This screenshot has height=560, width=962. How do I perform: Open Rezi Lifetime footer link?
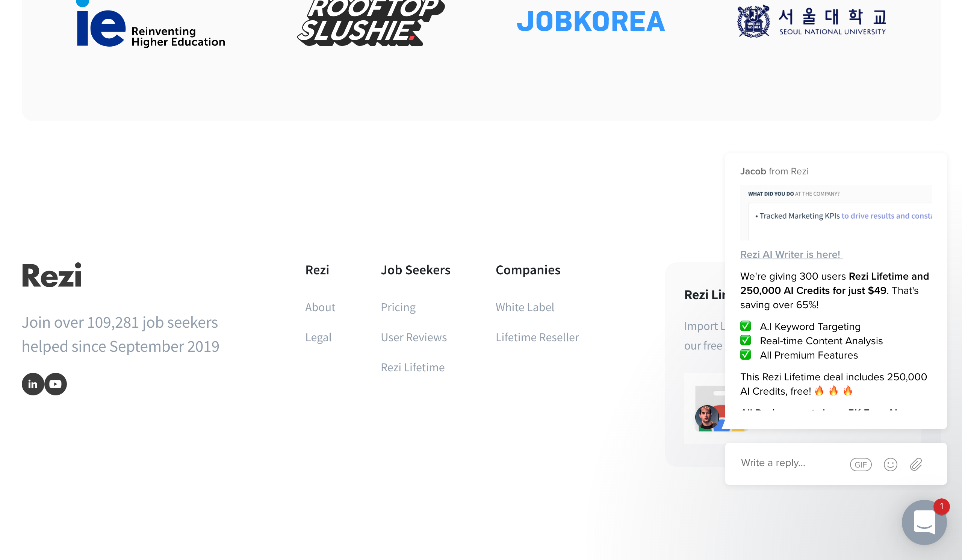(412, 368)
